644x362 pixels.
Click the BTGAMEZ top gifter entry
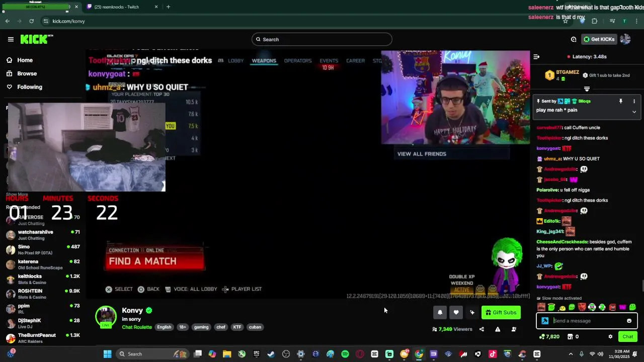point(562,75)
